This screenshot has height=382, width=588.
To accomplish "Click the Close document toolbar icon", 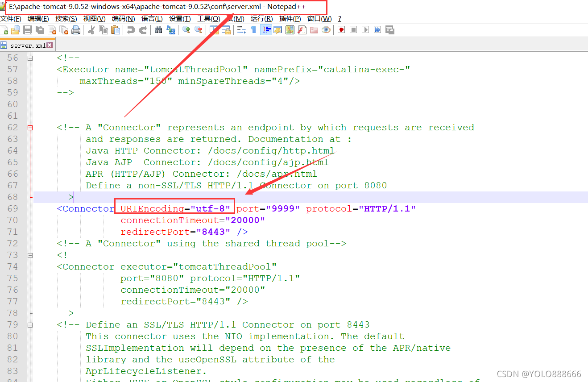I will (x=52, y=30).
